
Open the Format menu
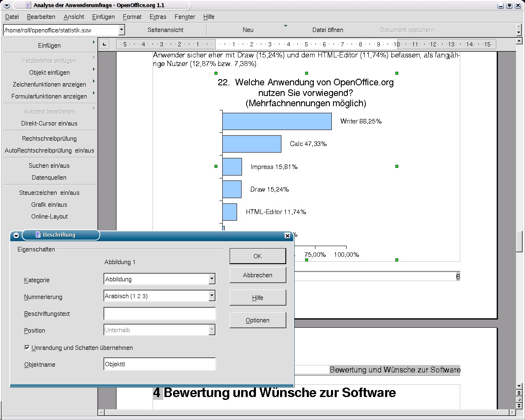coord(132,17)
